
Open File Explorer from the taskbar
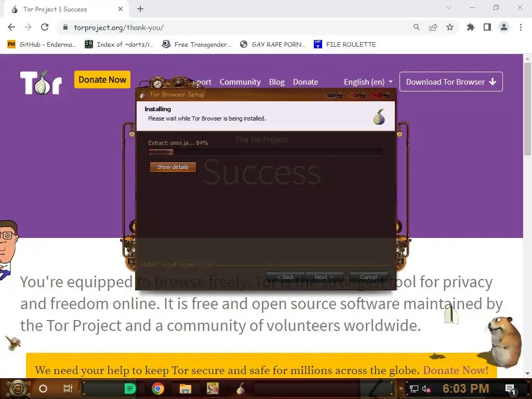[185, 389]
